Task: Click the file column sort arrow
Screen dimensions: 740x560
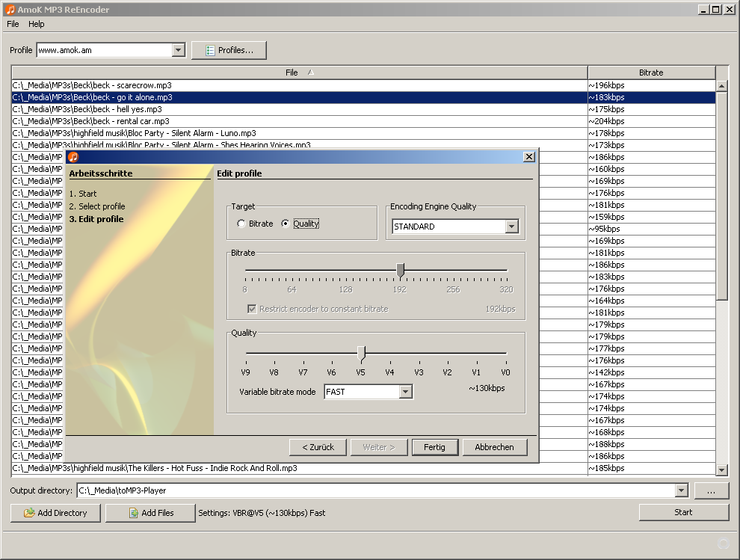Action: 310,73
